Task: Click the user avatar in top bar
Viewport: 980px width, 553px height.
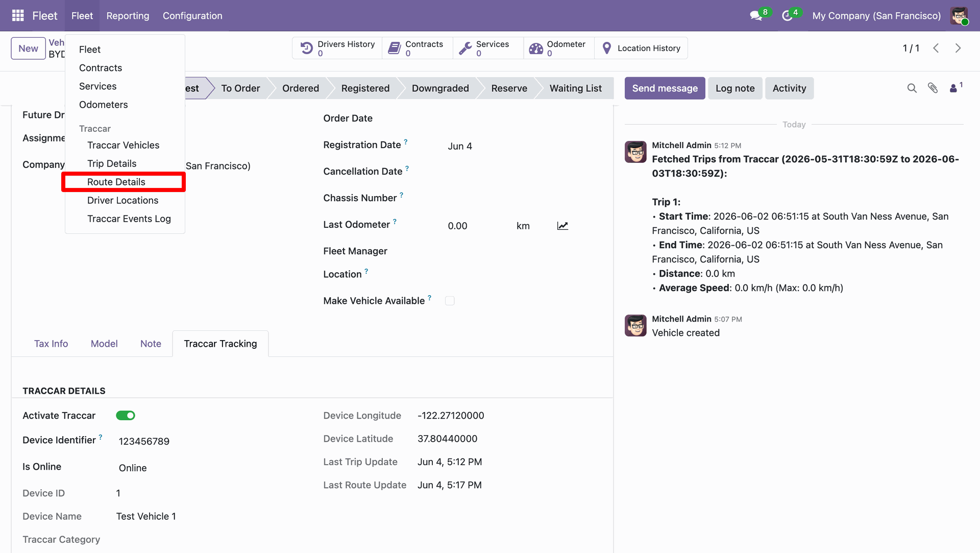Action: click(x=959, y=16)
